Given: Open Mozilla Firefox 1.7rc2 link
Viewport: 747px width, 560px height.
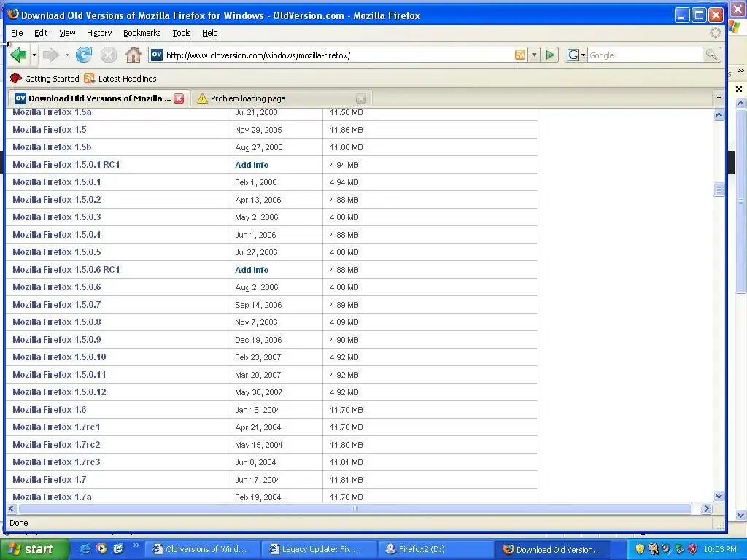Looking at the screenshot, I should (x=56, y=444).
